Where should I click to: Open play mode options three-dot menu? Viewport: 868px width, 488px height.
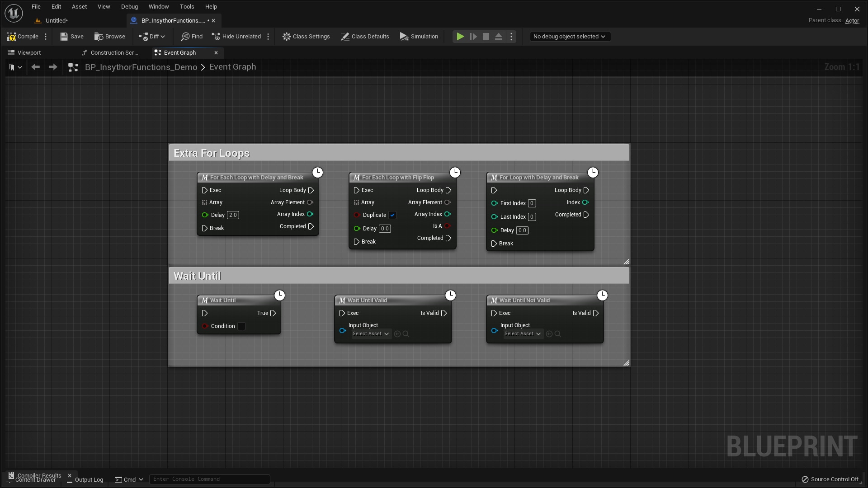[x=511, y=37]
